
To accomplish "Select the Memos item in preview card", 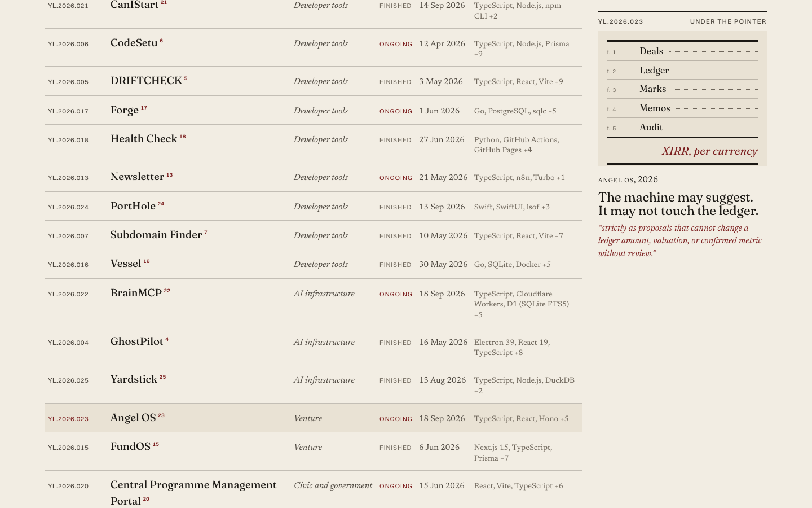I will coord(655,108).
